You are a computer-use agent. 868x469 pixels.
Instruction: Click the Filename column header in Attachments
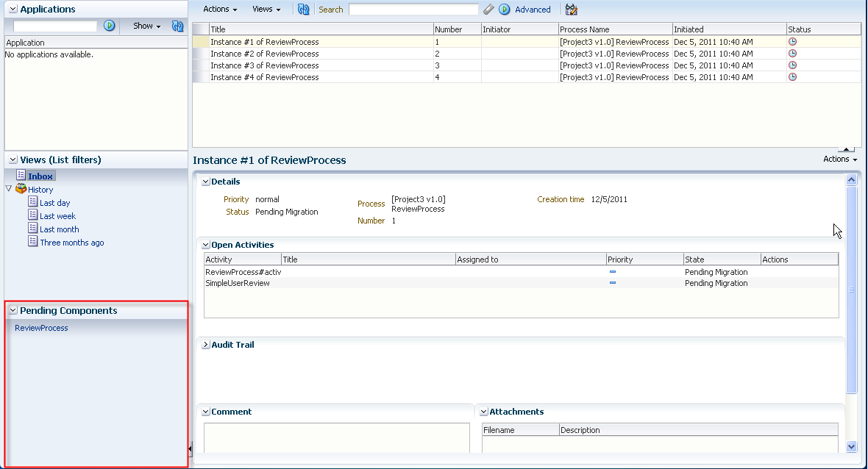(x=520, y=430)
